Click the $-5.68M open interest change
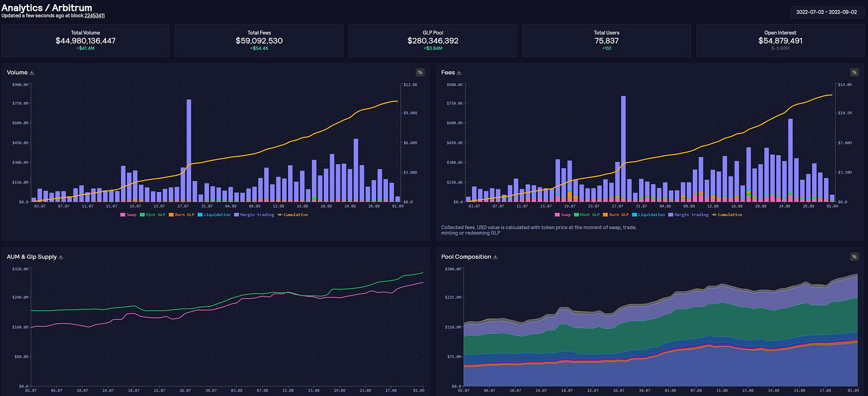 point(780,48)
